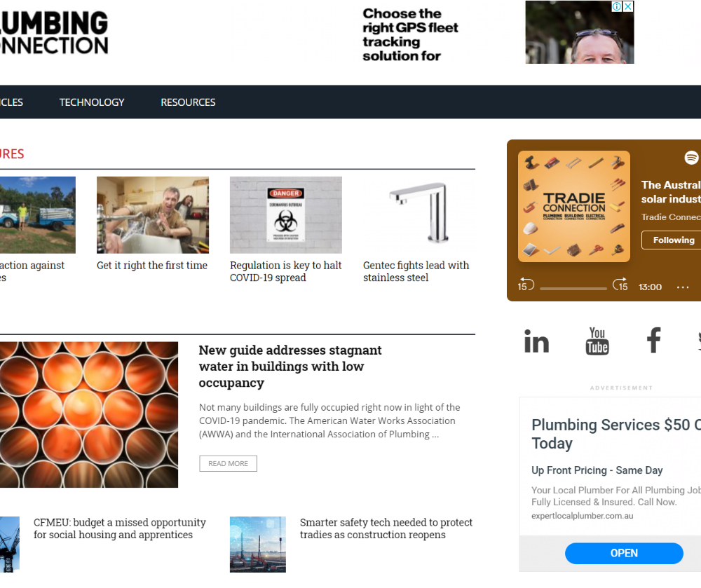Close the GPS fleet tracking ad
The height and width of the screenshot is (588, 701).
[628, 6]
